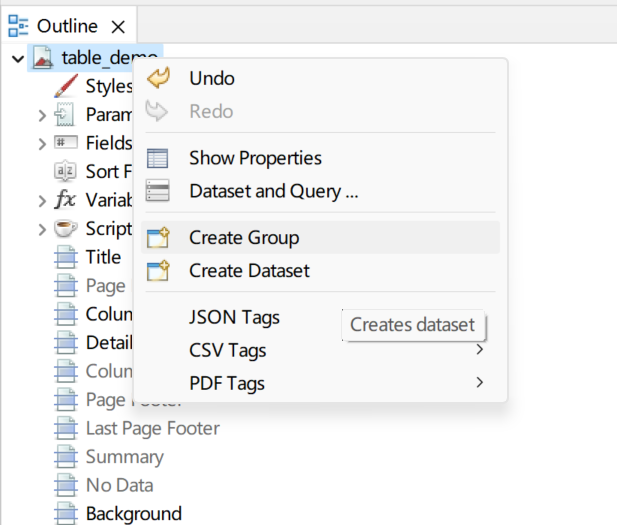Image resolution: width=617 pixels, height=525 pixels.
Task: Click the Scriptlets coffee cup icon
Action: [x=66, y=228]
